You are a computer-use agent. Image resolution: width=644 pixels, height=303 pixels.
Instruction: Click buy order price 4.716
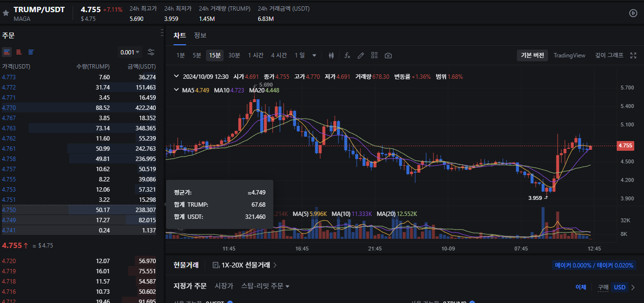(9, 292)
